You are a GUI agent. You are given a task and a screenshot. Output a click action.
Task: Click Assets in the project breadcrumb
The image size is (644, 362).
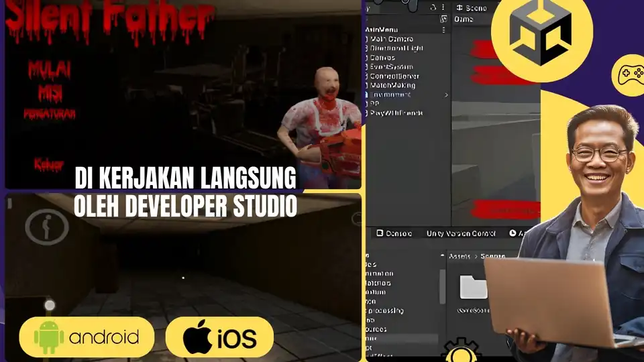[460, 256]
